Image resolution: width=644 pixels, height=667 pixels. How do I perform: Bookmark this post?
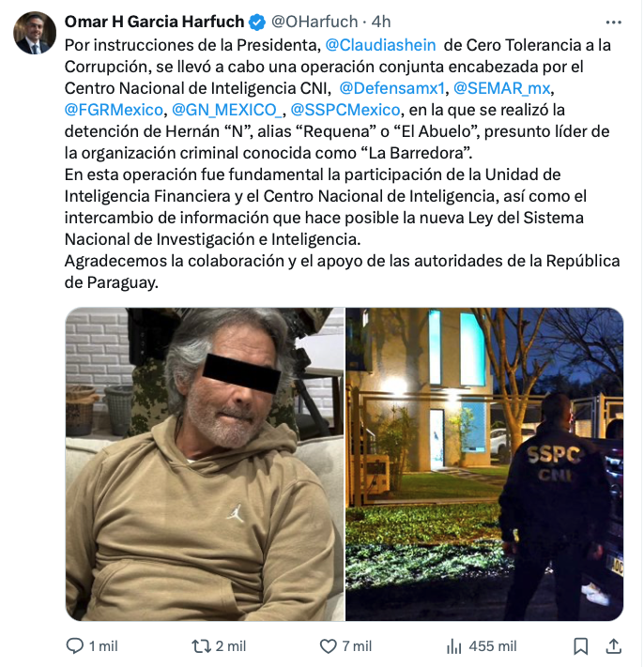click(x=580, y=646)
